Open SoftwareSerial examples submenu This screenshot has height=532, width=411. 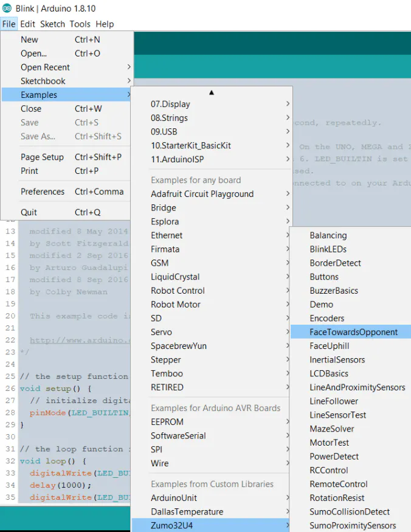click(211, 436)
